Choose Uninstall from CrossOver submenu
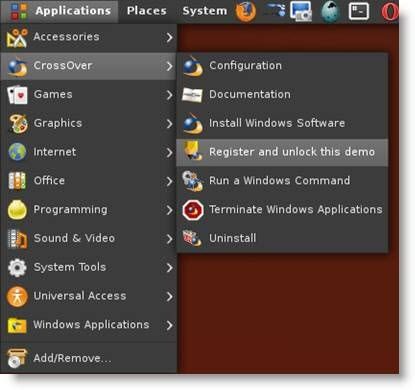The height and width of the screenshot is (390, 415). pyautogui.click(x=282, y=238)
